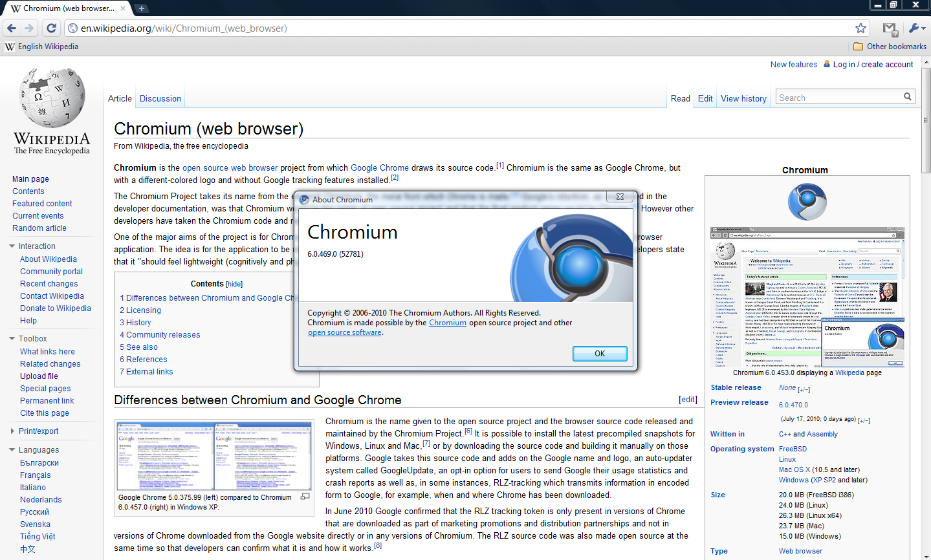The image size is (931, 560).
Task: Click version text 6.0.469.0 (52781)
Action: click(x=335, y=254)
